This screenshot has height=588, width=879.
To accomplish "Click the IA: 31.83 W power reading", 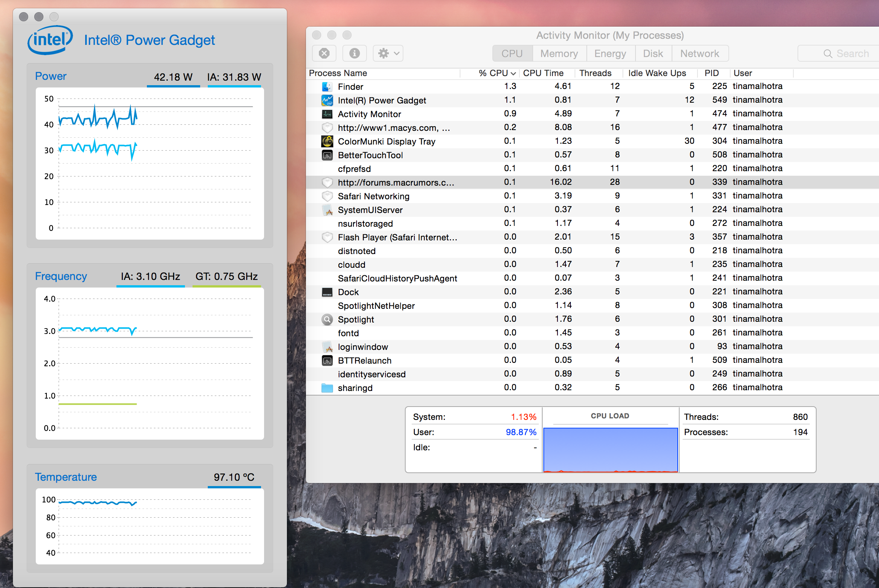I will [x=234, y=77].
